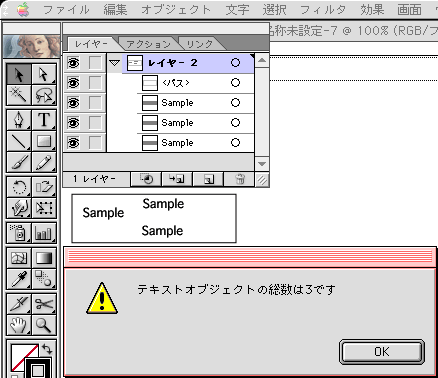438x378 pixels.
Task: Open the ファイル menu
Action: click(x=66, y=9)
